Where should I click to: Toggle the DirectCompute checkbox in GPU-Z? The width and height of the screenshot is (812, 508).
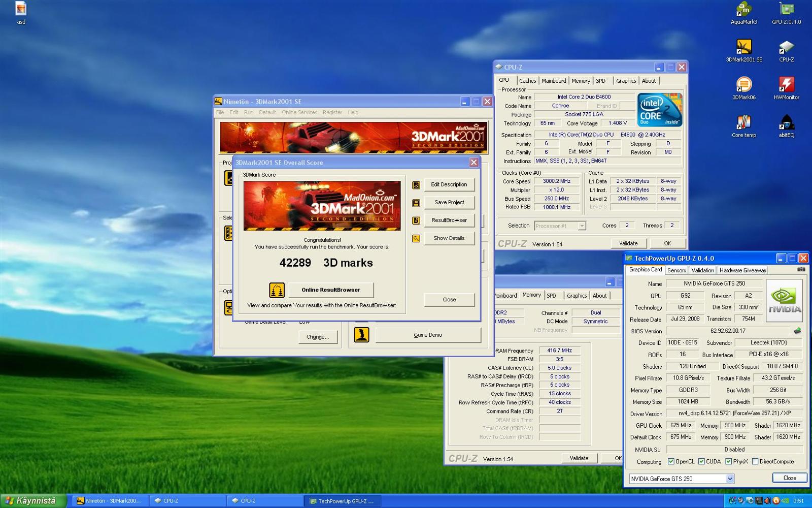[755, 461]
